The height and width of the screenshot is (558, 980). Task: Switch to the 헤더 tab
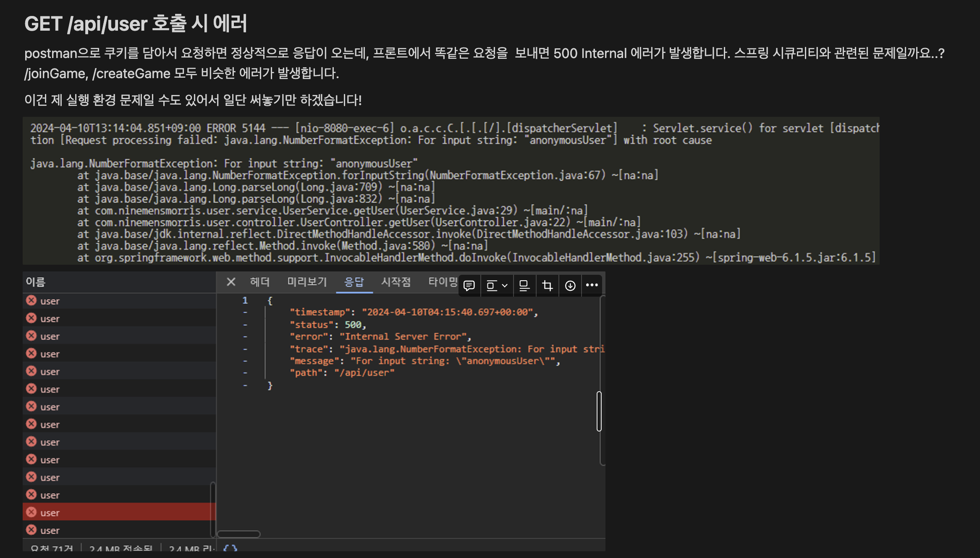pos(259,282)
